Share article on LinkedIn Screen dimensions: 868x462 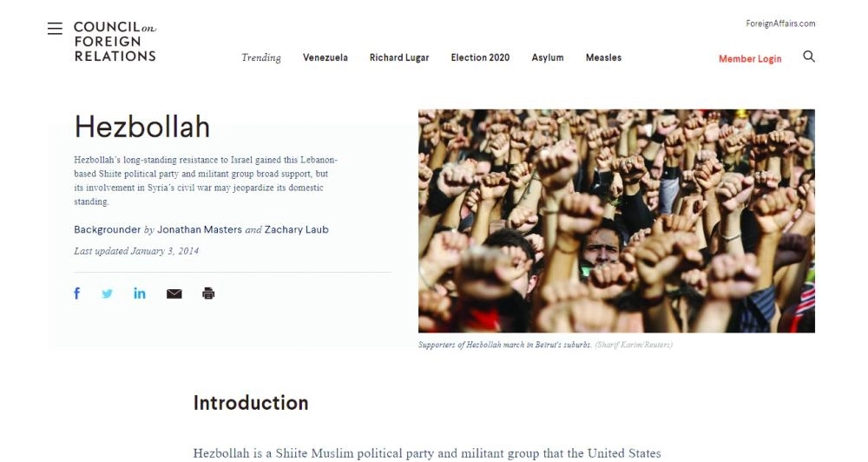tap(140, 294)
